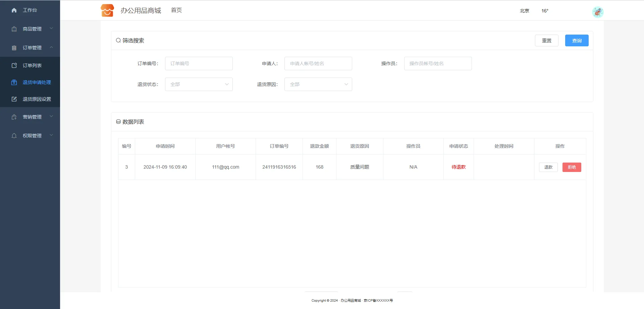Open the 退货原因 dropdown
644x309 pixels.
pyautogui.click(x=318, y=84)
